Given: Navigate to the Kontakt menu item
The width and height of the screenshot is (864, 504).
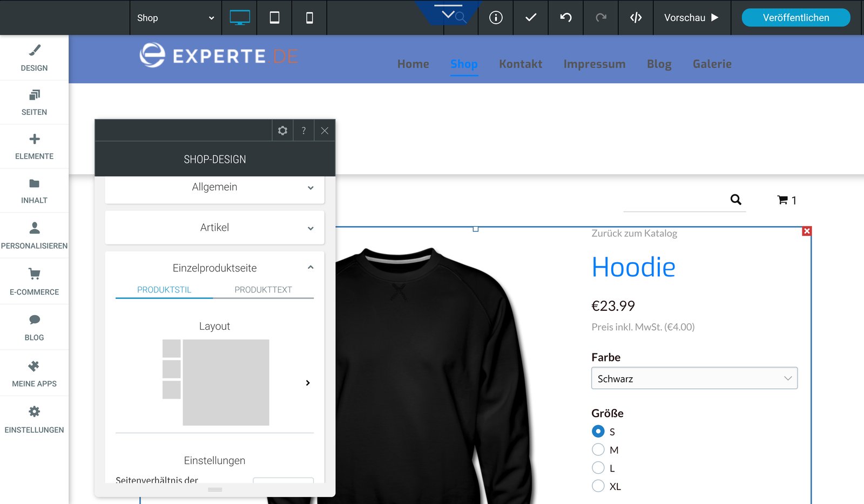Looking at the screenshot, I should 521,64.
